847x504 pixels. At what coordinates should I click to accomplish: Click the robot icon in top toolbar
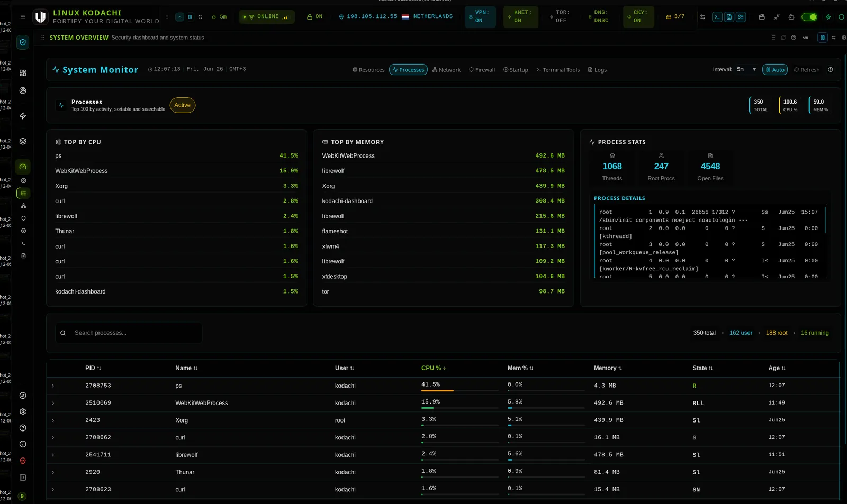[x=791, y=17]
